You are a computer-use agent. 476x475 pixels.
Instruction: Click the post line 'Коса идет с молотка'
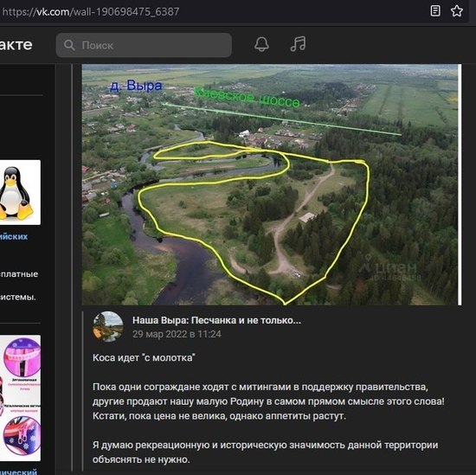point(144,357)
